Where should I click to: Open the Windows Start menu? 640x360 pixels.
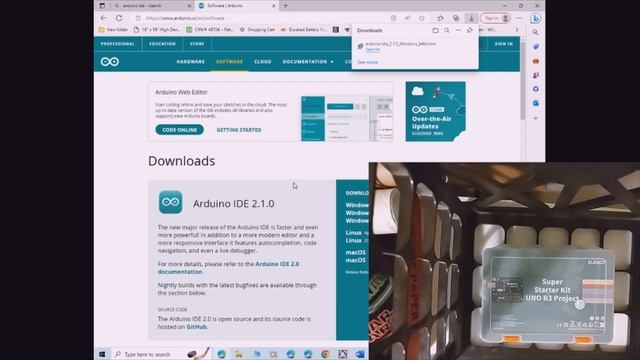(102, 354)
